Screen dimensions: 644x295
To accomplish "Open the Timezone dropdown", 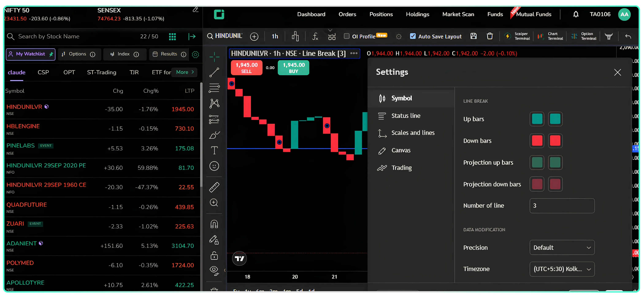I will click(x=562, y=269).
